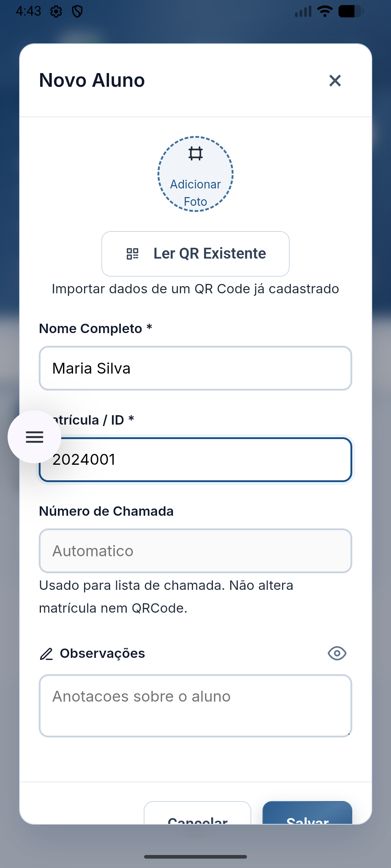Click the pencil icon beside Observações
Image resolution: width=391 pixels, height=868 pixels.
[46, 654]
